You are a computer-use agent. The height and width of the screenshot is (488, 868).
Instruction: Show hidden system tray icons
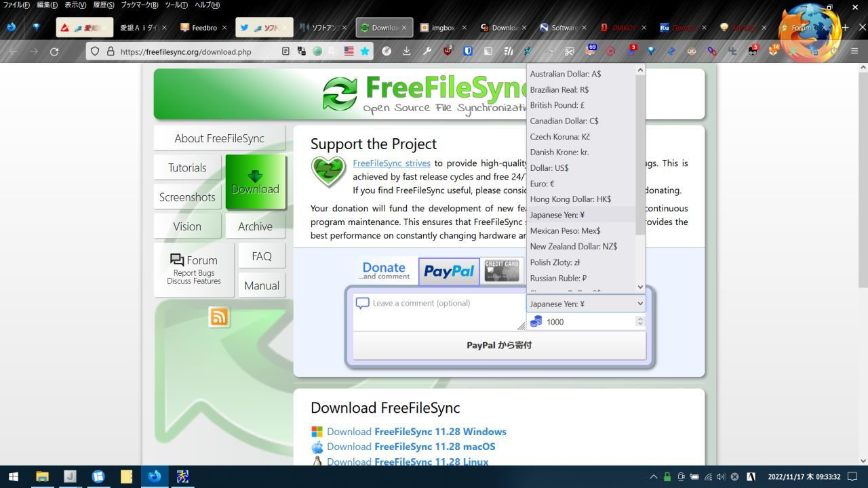(654, 476)
